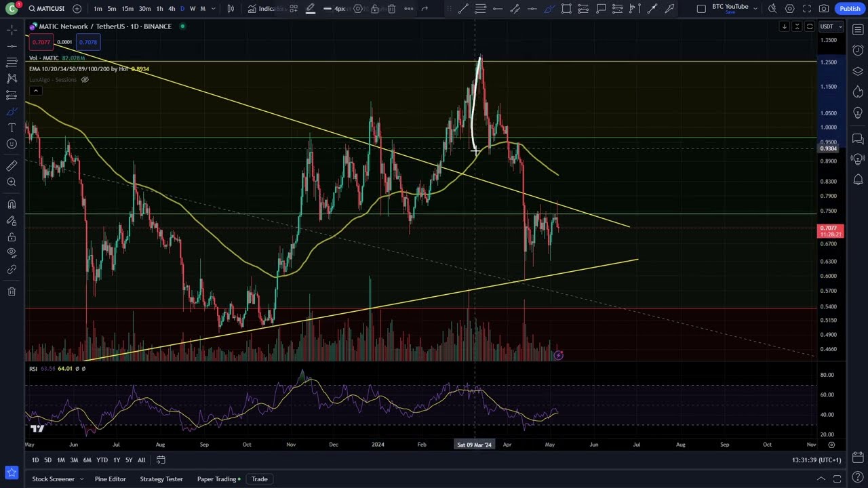The height and width of the screenshot is (488, 868).
Task: Open the notifications bell icon
Action: pyautogui.click(x=858, y=180)
